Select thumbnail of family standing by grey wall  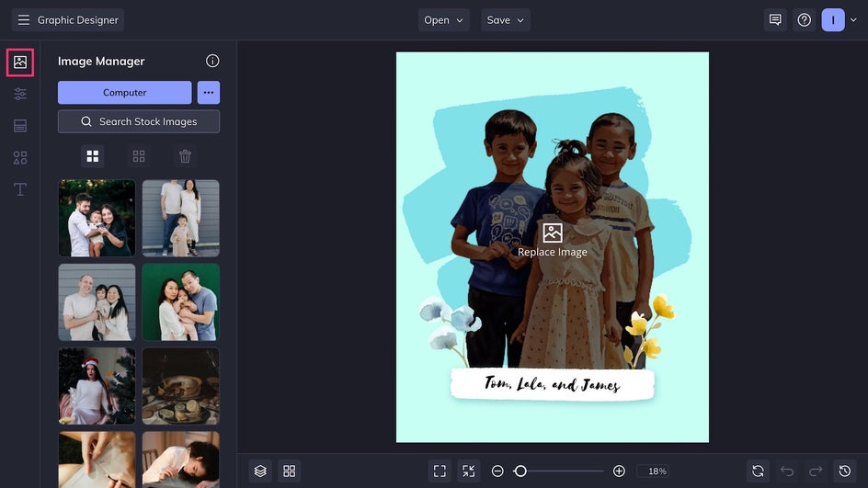[x=180, y=218]
